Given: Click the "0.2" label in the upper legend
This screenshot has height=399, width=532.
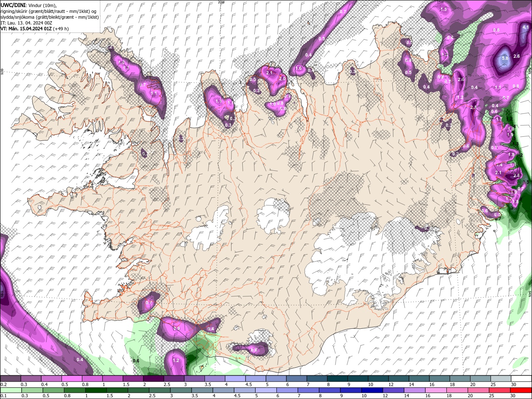Looking at the screenshot, I should click(x=3, y=384).
